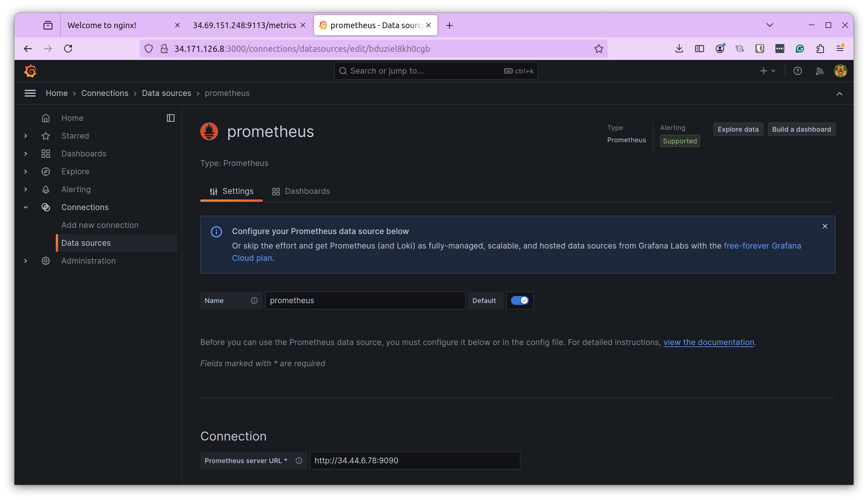868x501 pixels.
Task: Open the Firefox application menu
Action: [840, 49]
